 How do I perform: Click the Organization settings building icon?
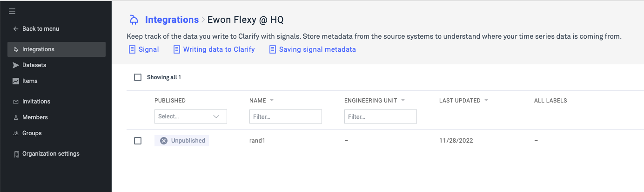pyautogui.click(x=16, y=154)
